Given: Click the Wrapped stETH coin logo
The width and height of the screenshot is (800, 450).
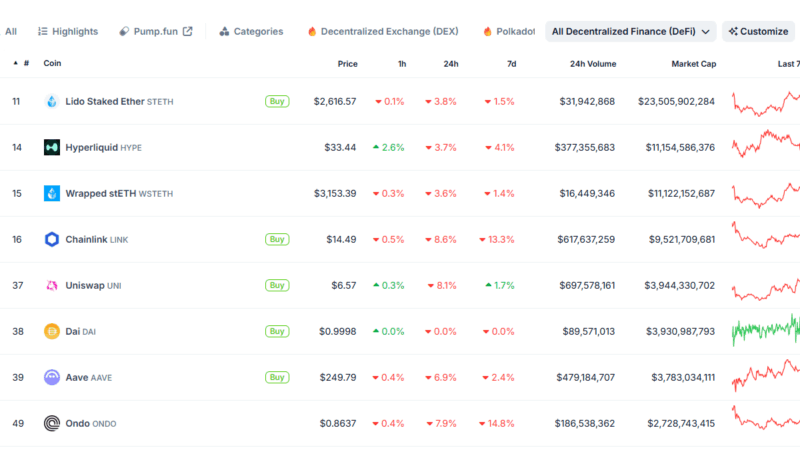Looking at the screenshot, I should 52,193.
